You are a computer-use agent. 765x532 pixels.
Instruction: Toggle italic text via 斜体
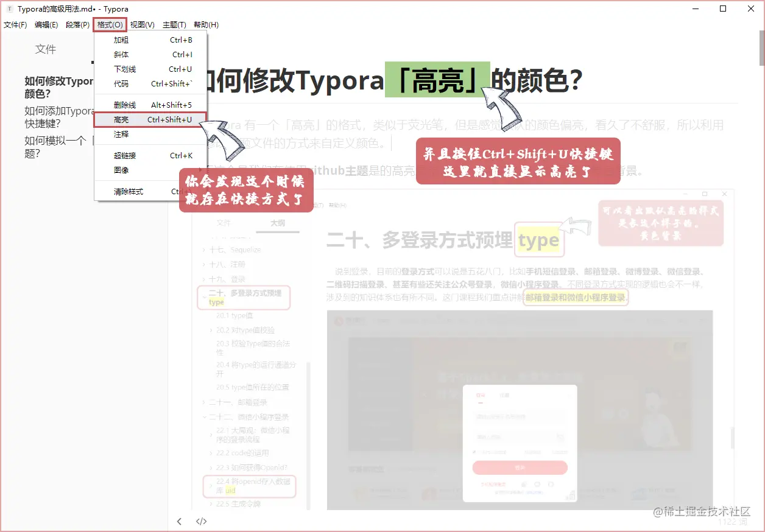tap(121, 54)
